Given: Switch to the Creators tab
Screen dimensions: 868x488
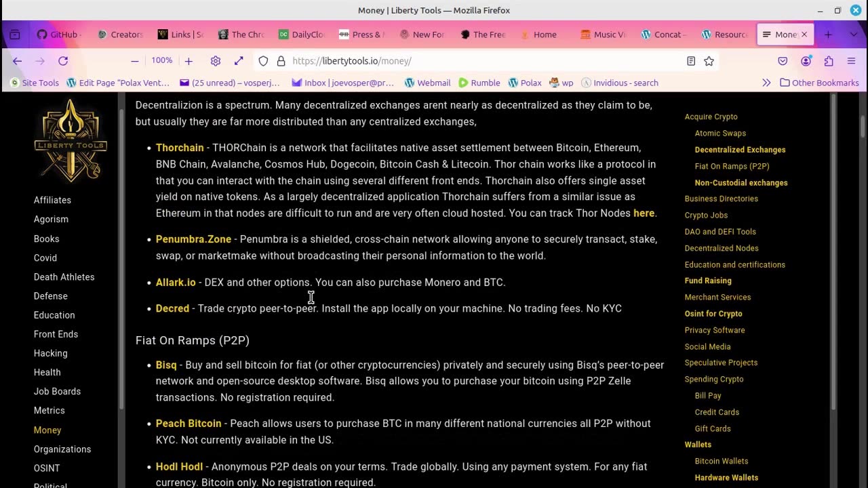Looking at the screenshot, I should pyautogui.click(x=120, y=35).
